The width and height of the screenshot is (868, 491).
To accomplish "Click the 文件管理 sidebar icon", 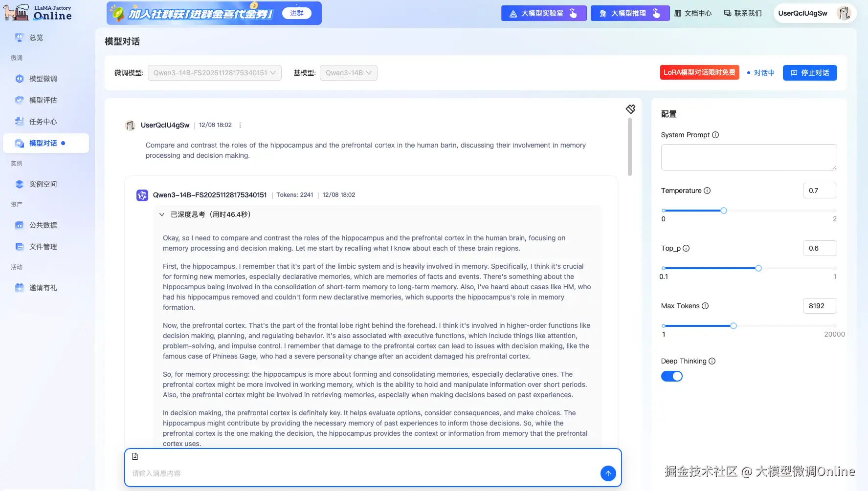I will (x=19, y=247).
